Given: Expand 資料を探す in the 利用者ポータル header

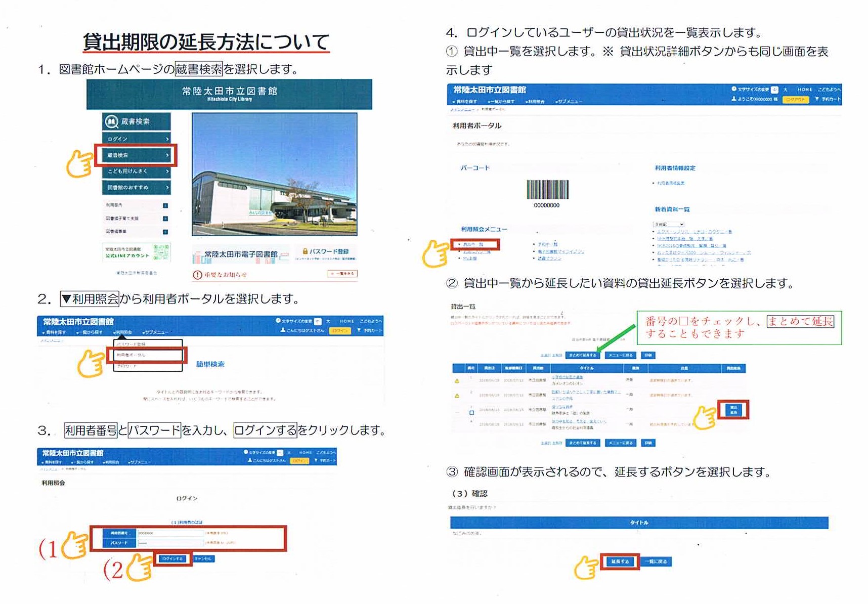Looking at the screenshot, I should pyautogui.click(x=464, y=101).
